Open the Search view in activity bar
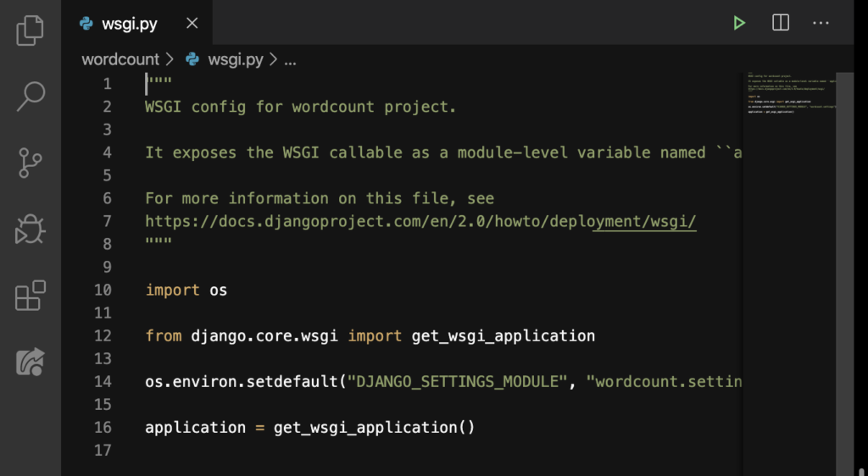 pos(30,97)
